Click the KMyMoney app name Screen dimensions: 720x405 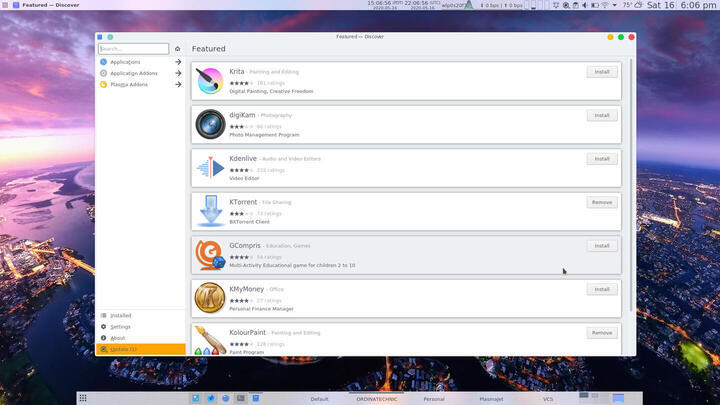[247, 289]
